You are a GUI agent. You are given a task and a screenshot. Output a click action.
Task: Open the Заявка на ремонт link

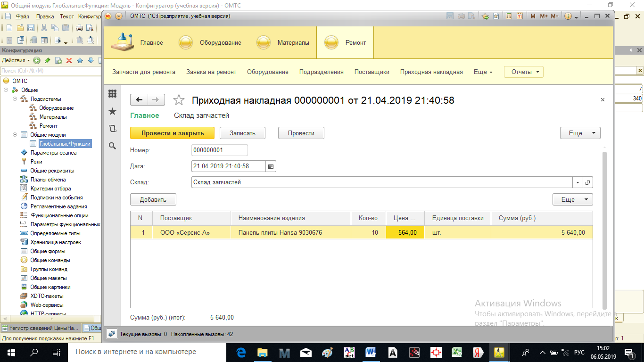[x=211, y=72]
